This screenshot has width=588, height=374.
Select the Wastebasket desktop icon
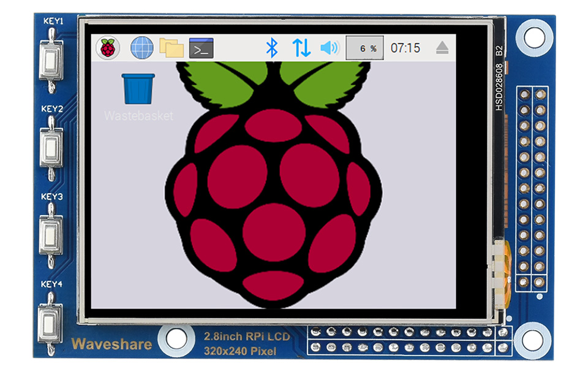[138, 89]
